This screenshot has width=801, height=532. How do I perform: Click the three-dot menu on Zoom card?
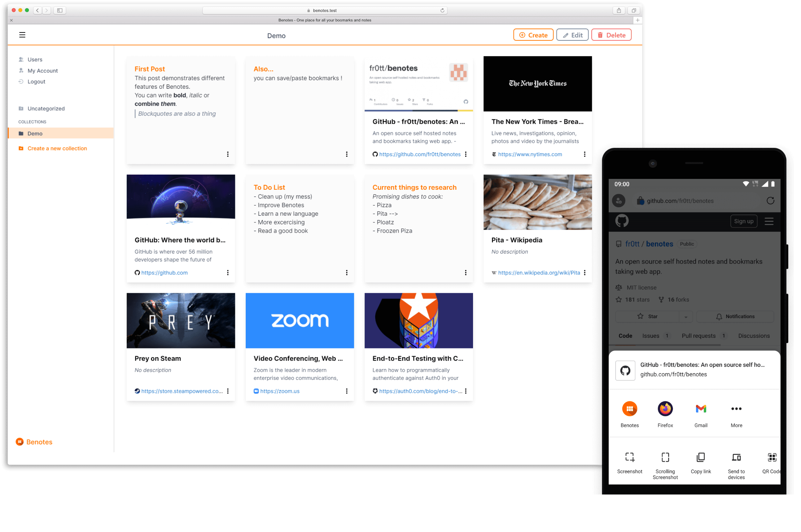(347, 391)
